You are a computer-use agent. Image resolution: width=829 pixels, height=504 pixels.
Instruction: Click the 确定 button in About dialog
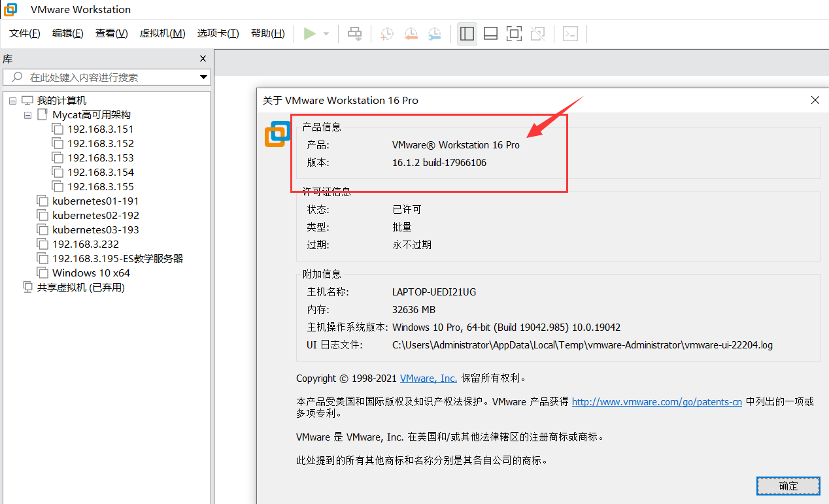pyautogui.click(x=788, y=486)
